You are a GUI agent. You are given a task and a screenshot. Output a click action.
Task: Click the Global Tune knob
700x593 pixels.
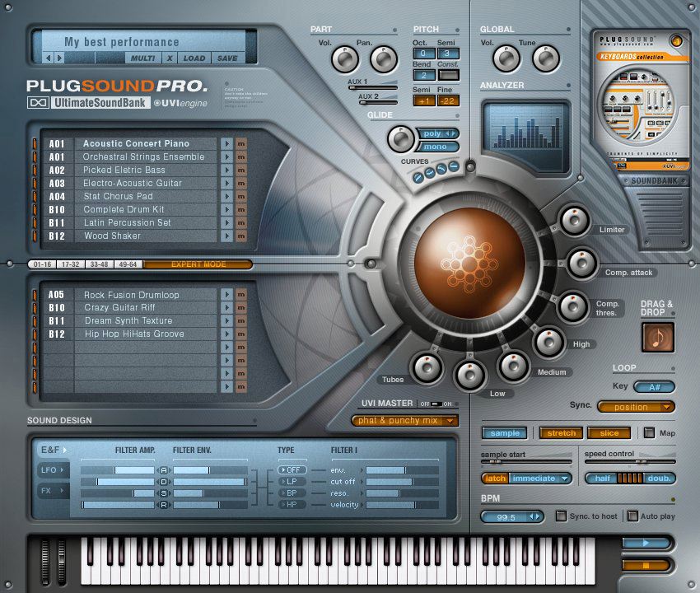click(545, 58)
